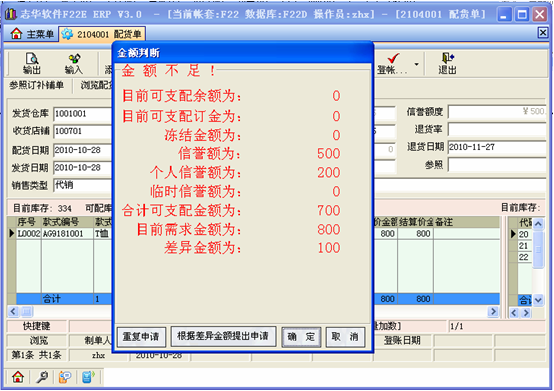
Task: Click the magnifier search icon at bottom
Action: coord(42,377)
